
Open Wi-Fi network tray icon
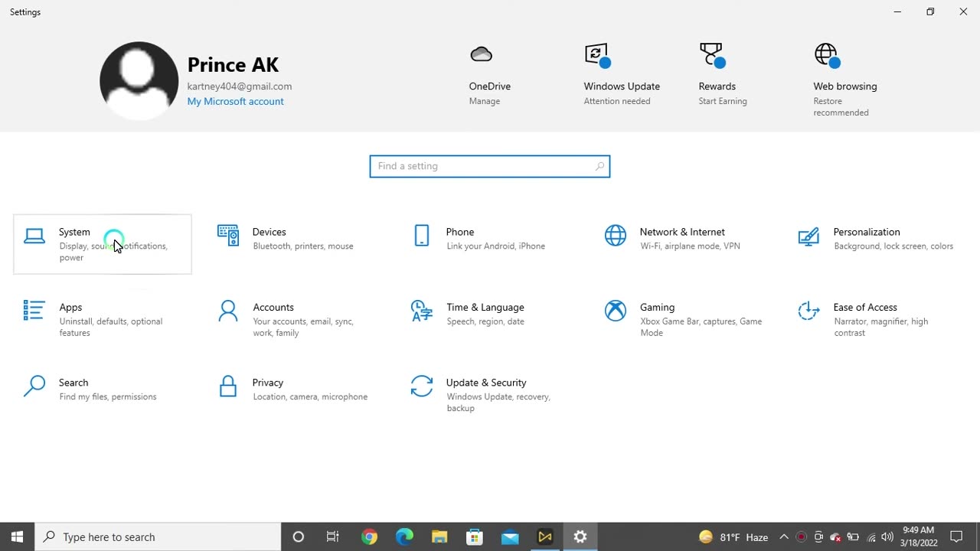pyautogui.click(x=871, y=536)
